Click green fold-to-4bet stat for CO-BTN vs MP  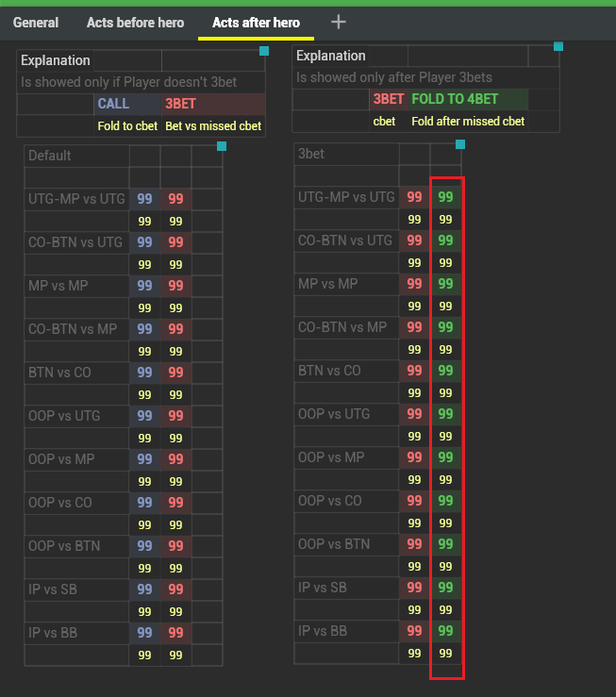[x=445, y=327]
